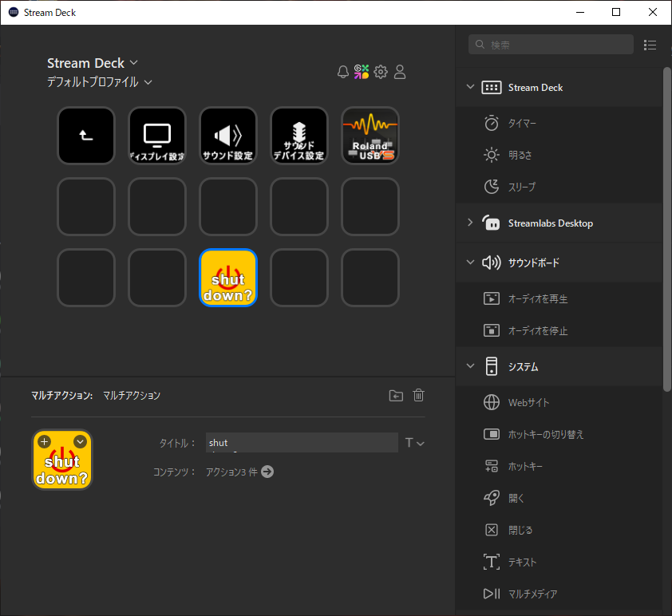This screenshot has height=616, width=672.
Task: Open アクション3件 contents arrow button
Action: point(267,472)
